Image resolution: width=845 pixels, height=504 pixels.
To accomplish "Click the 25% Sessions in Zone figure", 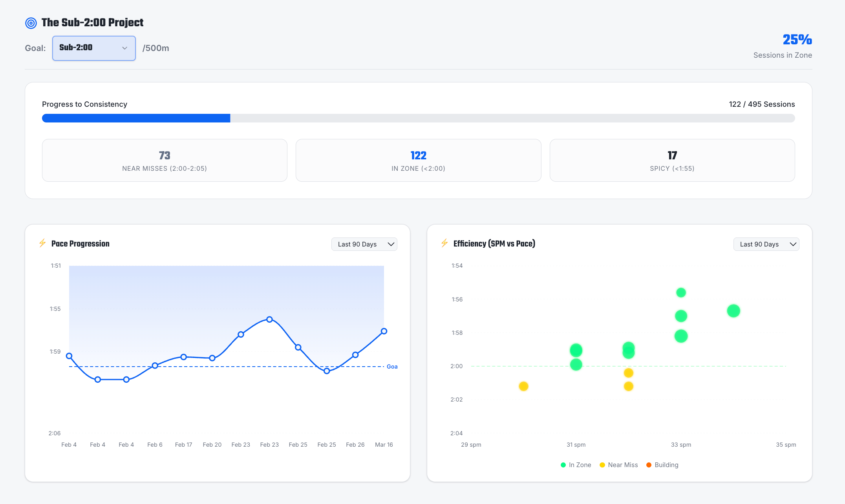I will click(x=797, y=40).
